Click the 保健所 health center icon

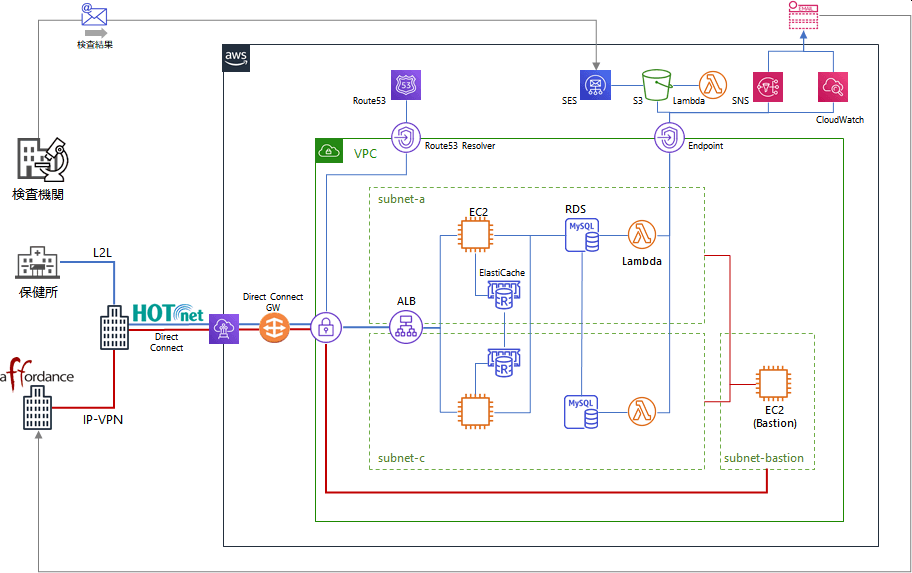(37, 262)
